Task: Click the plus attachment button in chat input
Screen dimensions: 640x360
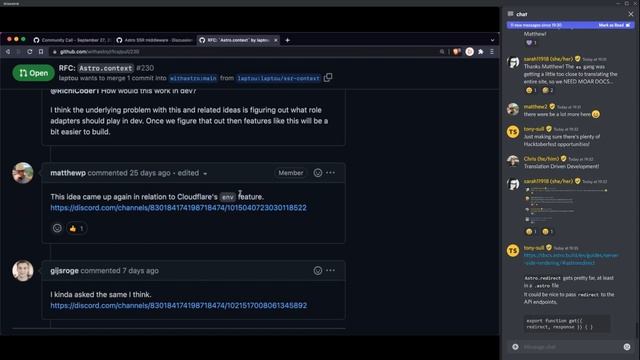Action: tap(515, 347)
